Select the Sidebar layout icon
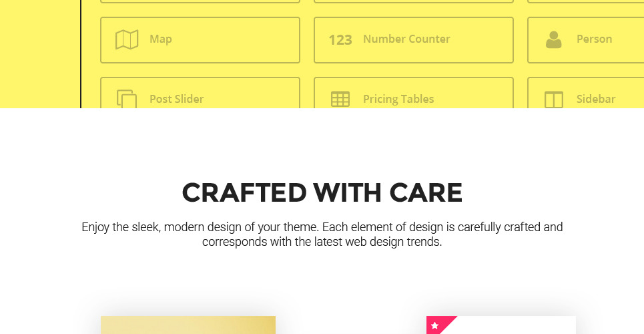 pos(554,100)
